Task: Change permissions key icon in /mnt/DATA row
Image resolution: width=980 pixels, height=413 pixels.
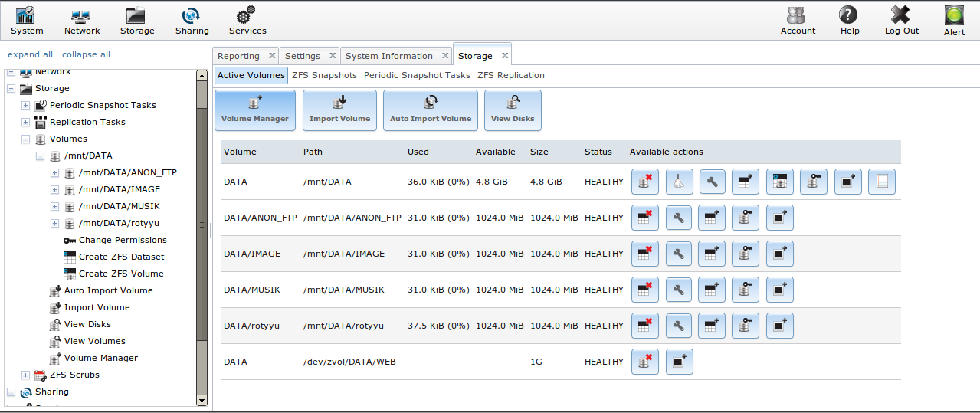Action: [813, 182]
